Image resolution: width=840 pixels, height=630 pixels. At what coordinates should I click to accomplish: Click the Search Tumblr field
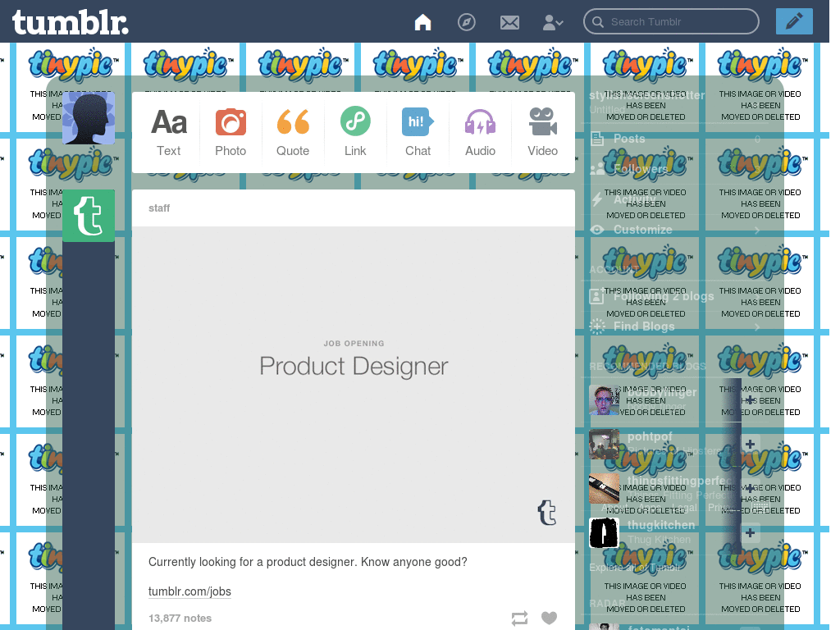(671, 22)
